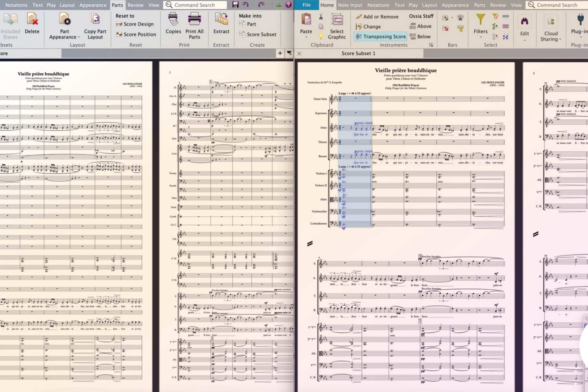588x392 pixels.
Task: Switch to the Note Input ribbon tab
Action: [350, 5]
